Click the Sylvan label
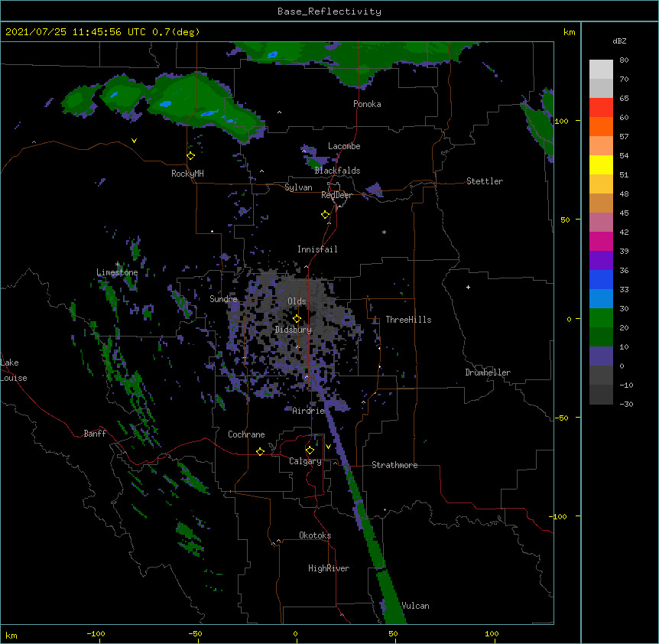Screen dimensions: 659x644 point(298,187)
